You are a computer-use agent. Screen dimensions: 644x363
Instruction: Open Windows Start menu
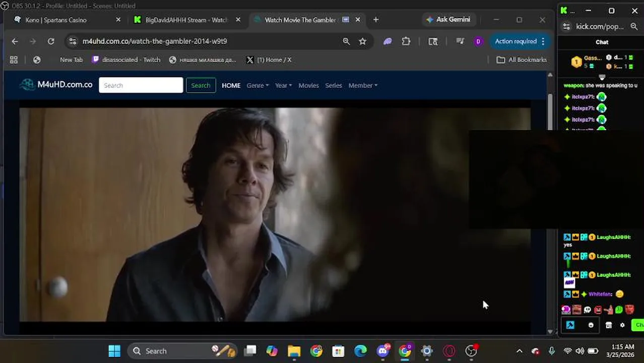pos(114,351)
